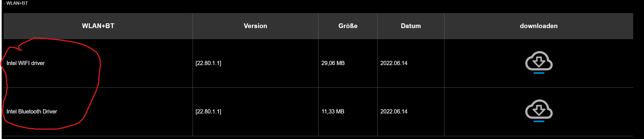Click the 11,33 MB size cell
The image size is (644, 139).
tap(333, 111)
